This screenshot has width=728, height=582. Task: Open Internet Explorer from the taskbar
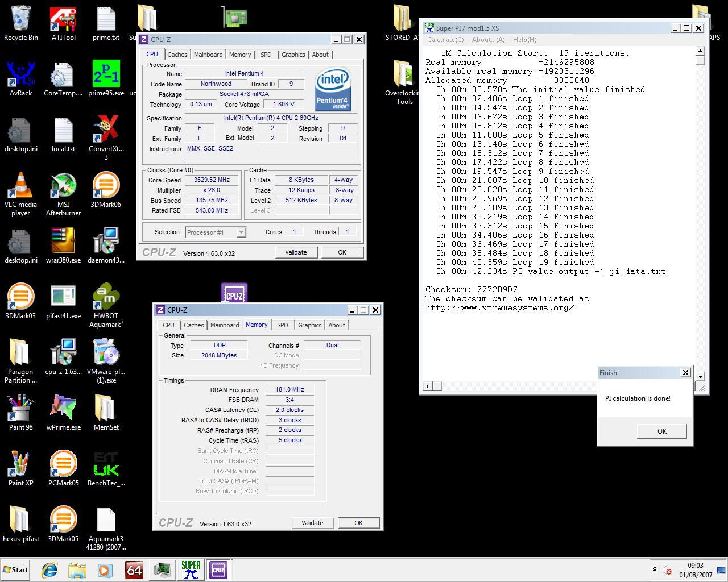(x=49, y=570)
